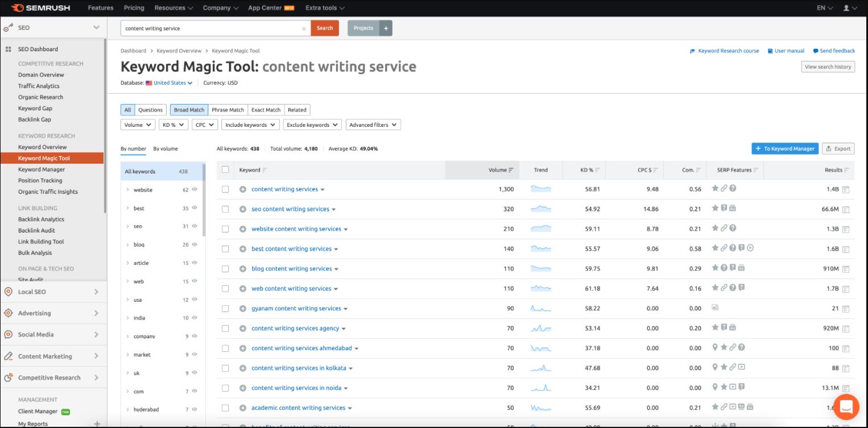Toggle the select-all checkbox in table header

click(225, 169)
